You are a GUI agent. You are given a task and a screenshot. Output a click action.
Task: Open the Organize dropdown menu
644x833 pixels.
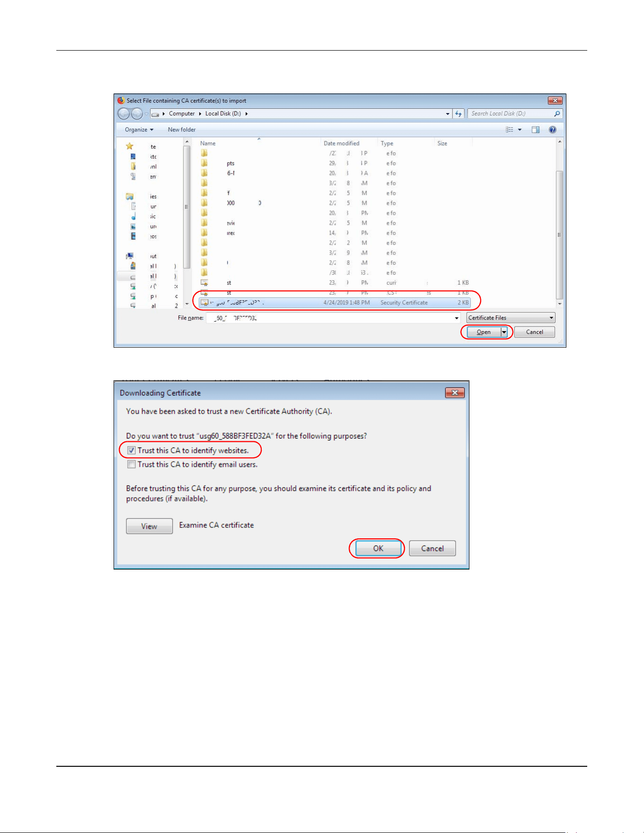[139, 130]
